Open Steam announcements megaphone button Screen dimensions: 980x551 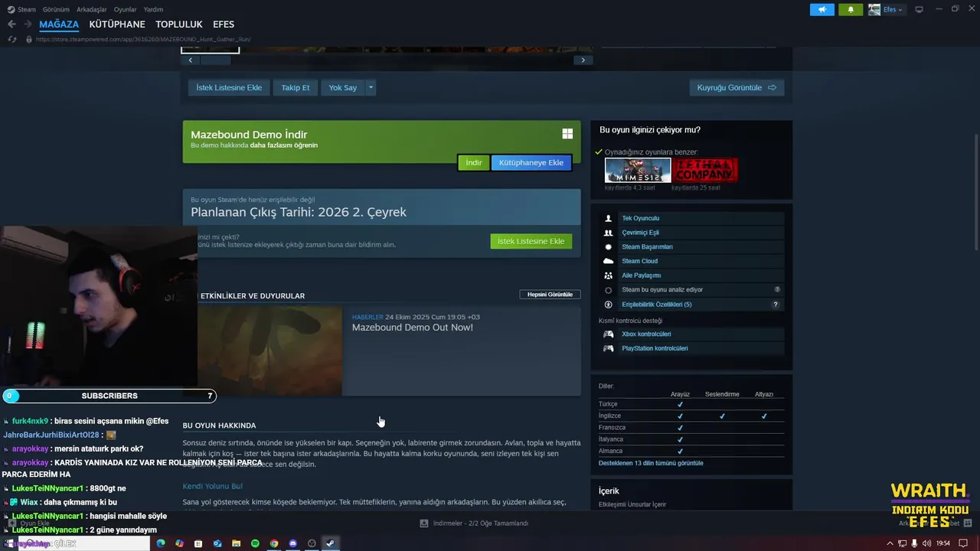[822, 9]
